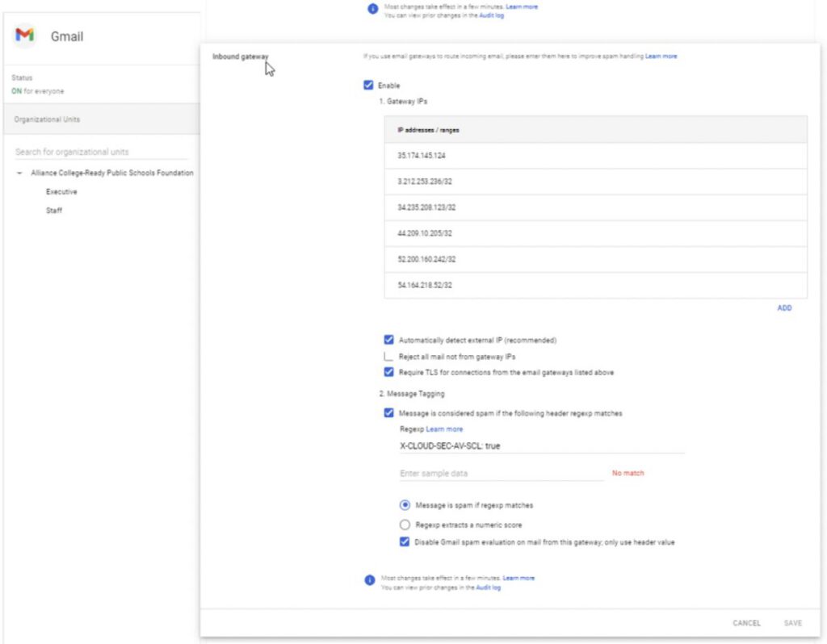Select Message is spam if regexp matches
The height and width of the screenshot is (644, 827).
pos(405,505)
